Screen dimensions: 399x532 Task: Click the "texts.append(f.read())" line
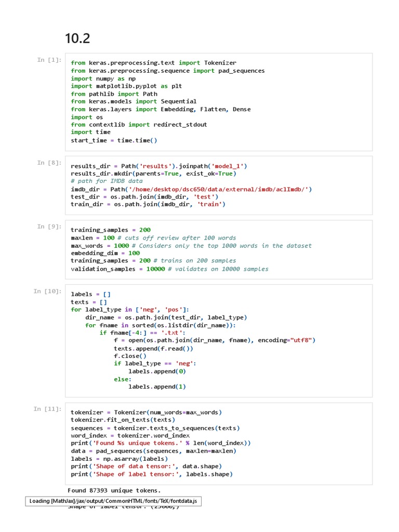point(153,349)
